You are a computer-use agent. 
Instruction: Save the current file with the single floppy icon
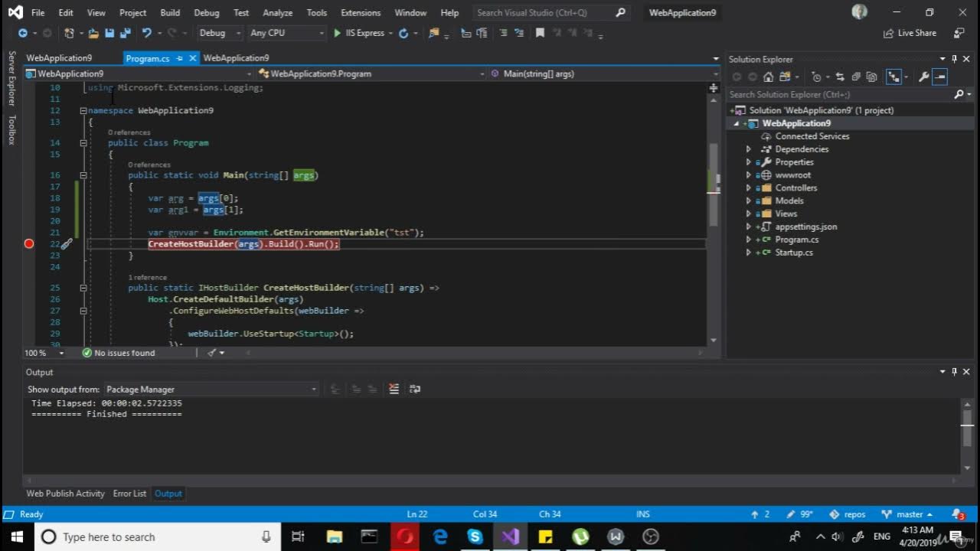[x=109, y=33]
